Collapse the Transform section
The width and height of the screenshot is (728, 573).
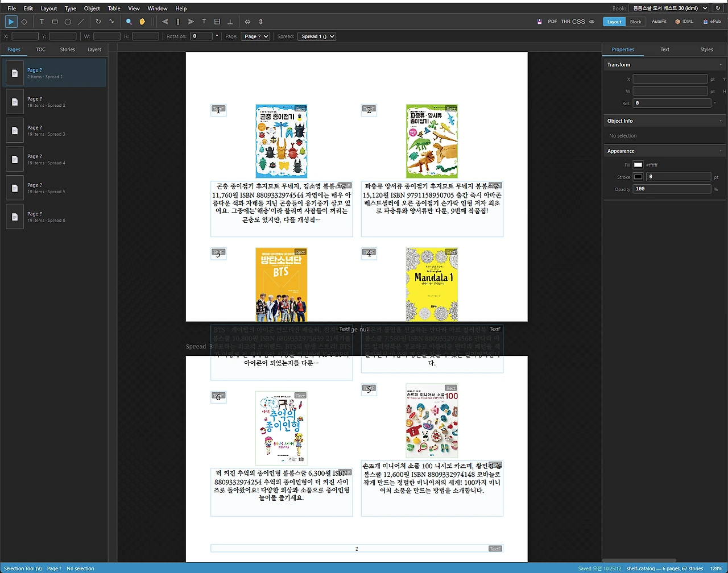664,65
